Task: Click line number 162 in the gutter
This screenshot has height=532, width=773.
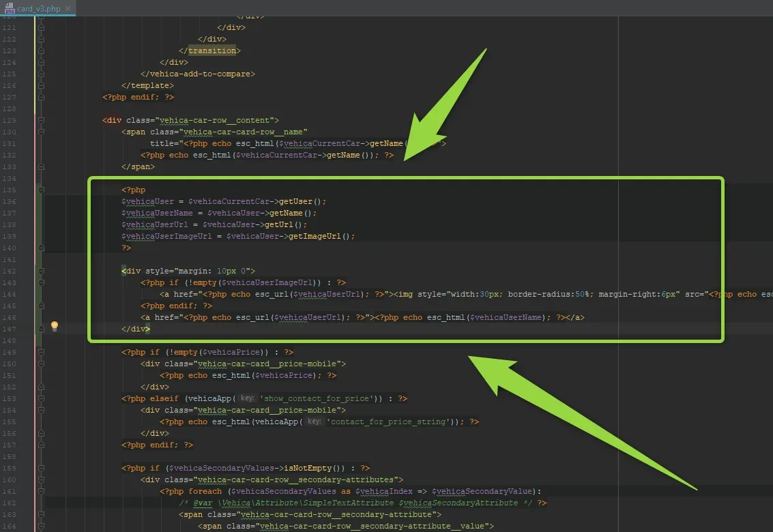Action: pyautogui.click(x=9, y=503)
